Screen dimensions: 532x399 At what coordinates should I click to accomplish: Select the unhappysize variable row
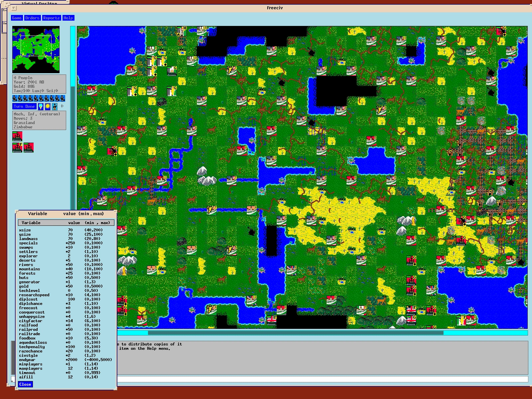pyautogui.click(x=66, y=317)
